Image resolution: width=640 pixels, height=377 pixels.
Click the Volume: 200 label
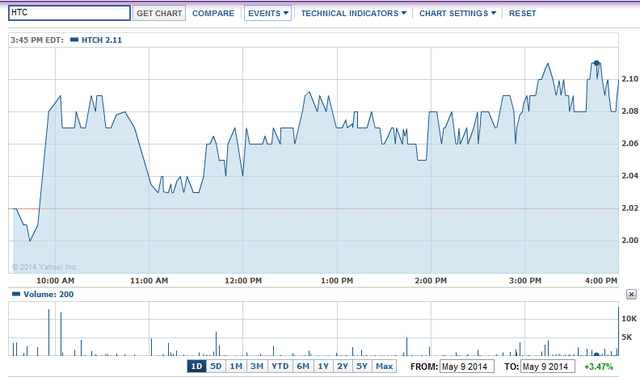[48, 294]
